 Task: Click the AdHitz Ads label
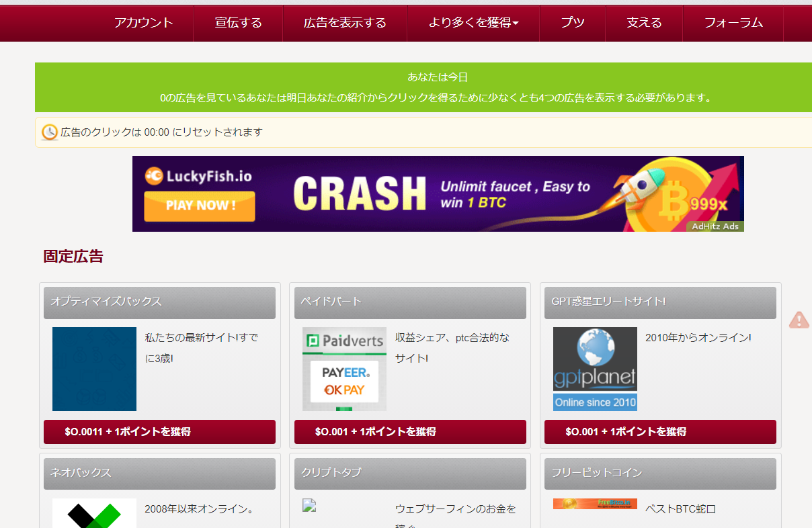point(715,226)
